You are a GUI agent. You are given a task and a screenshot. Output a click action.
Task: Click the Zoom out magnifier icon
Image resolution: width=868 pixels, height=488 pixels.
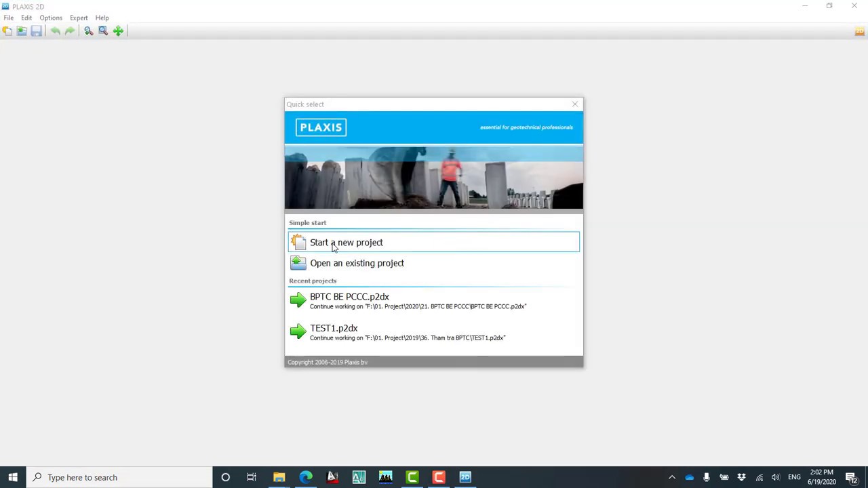[88, 30]
